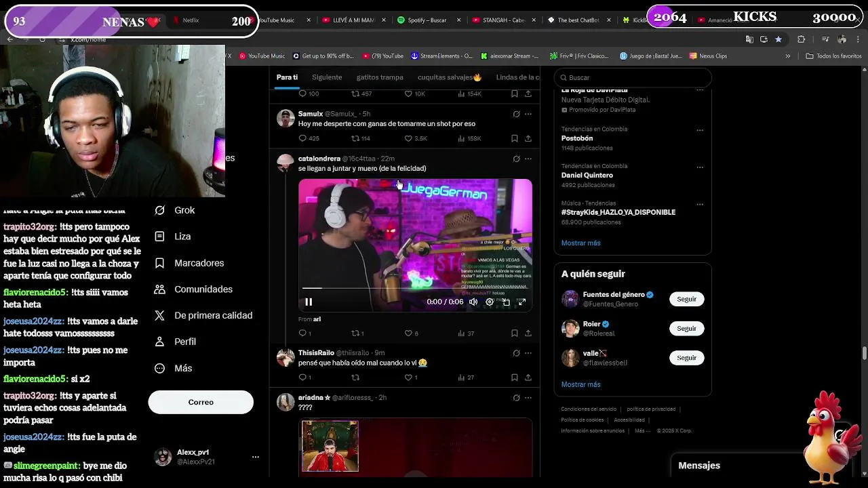The width and height of the screenshot is (868, 488).
Task: Click the Correo post button
Action: (x=201, y=402)
